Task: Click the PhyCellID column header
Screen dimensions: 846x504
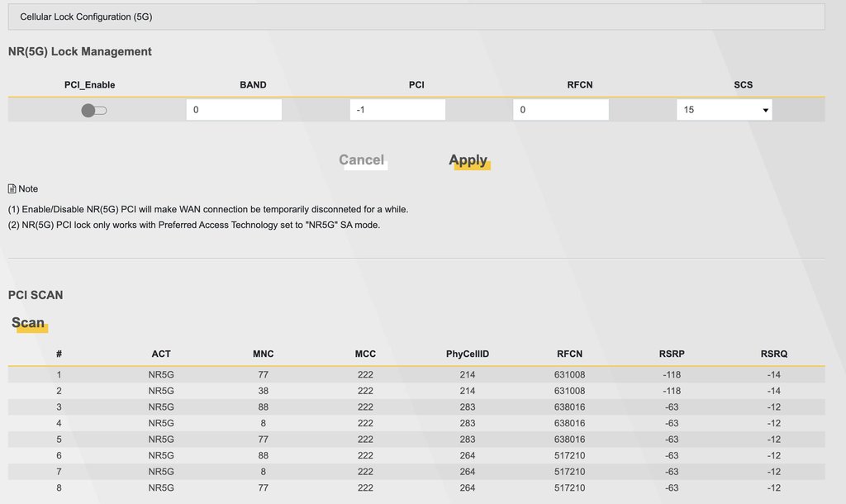Action: (x=468, y=354)
